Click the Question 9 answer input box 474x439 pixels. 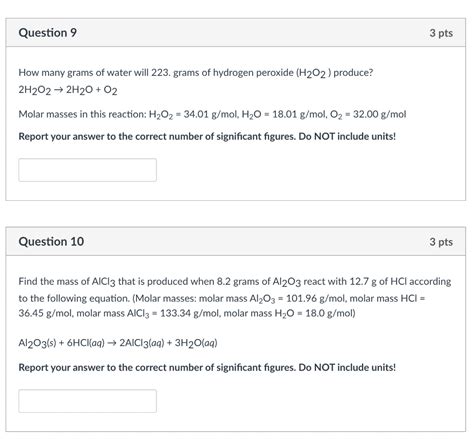(x=87, y=170)
